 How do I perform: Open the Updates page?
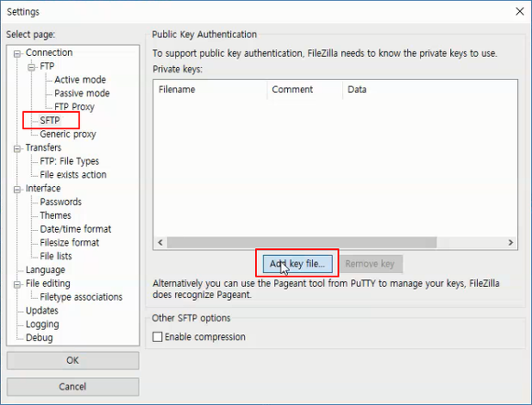click(41, 311)
